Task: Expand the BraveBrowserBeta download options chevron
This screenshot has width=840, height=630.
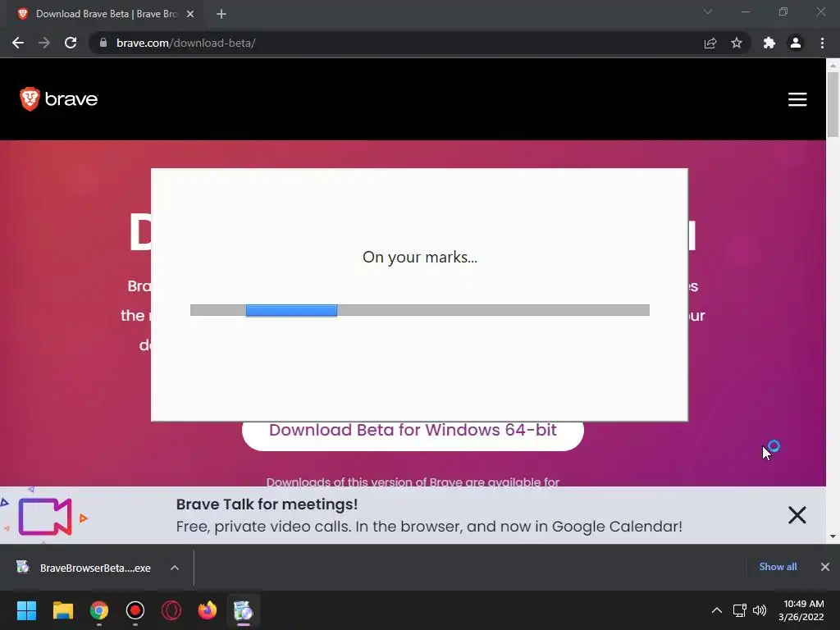Action: click(x=175, y=568)
